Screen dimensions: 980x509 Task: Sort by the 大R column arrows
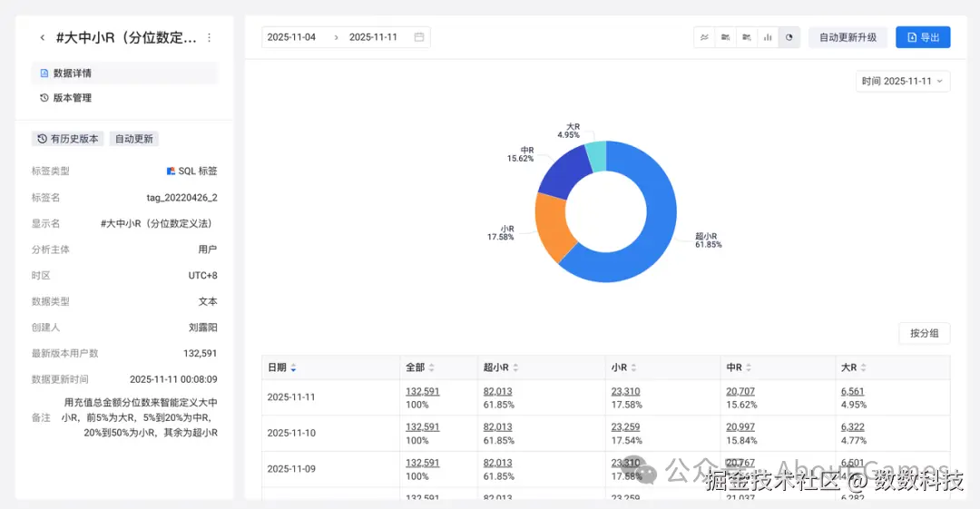[864, 367]
